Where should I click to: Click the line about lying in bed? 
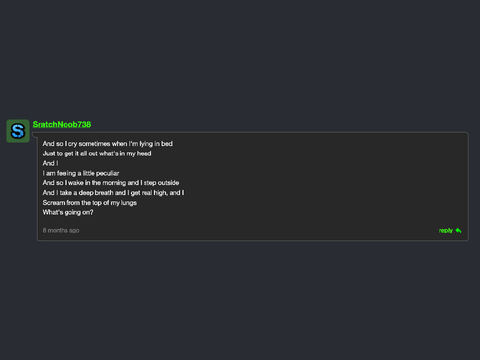(107, 144)
